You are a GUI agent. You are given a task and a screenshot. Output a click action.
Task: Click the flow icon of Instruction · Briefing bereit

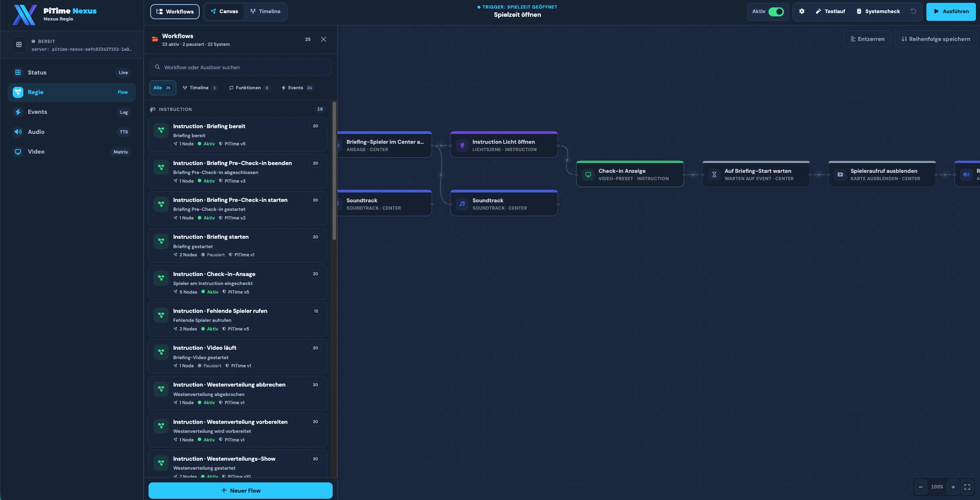pyautogui.click(x=161, y=130)
